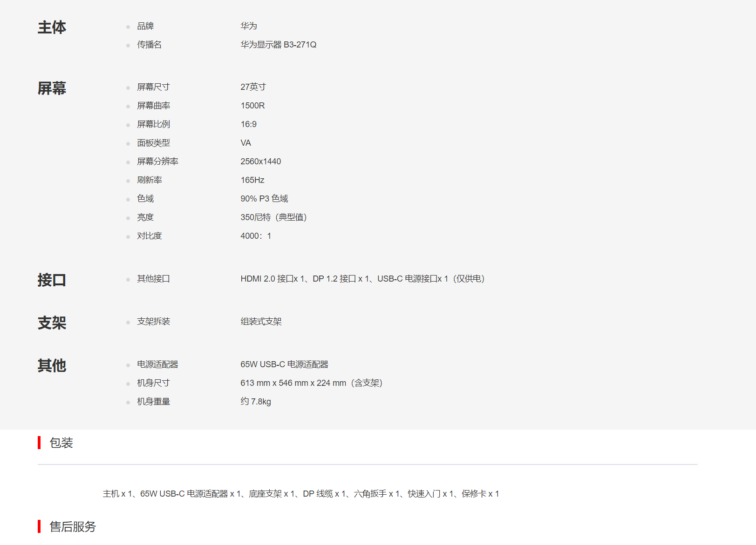
Task: Click the 传播名 label
Action: [150, 45]
